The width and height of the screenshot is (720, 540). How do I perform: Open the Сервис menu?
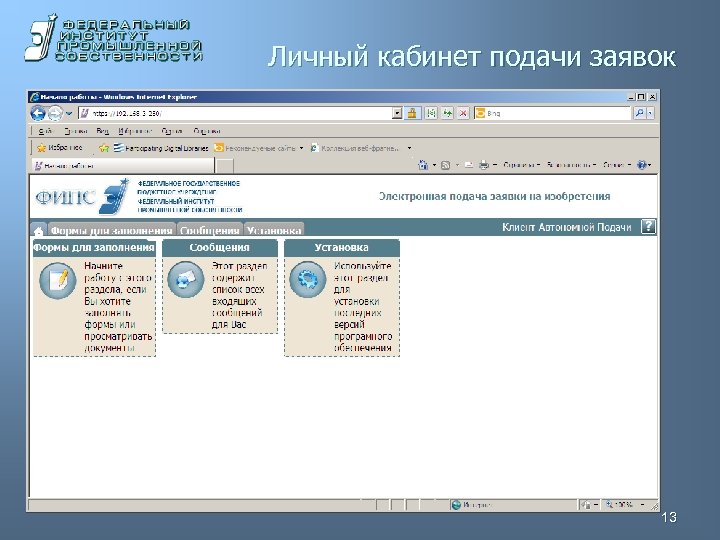tap(172, 131)
